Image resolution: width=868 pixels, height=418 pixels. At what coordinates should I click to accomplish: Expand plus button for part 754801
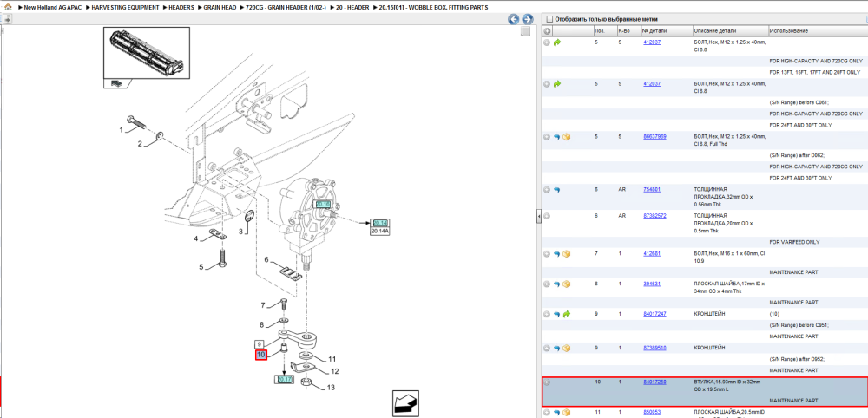547,190
